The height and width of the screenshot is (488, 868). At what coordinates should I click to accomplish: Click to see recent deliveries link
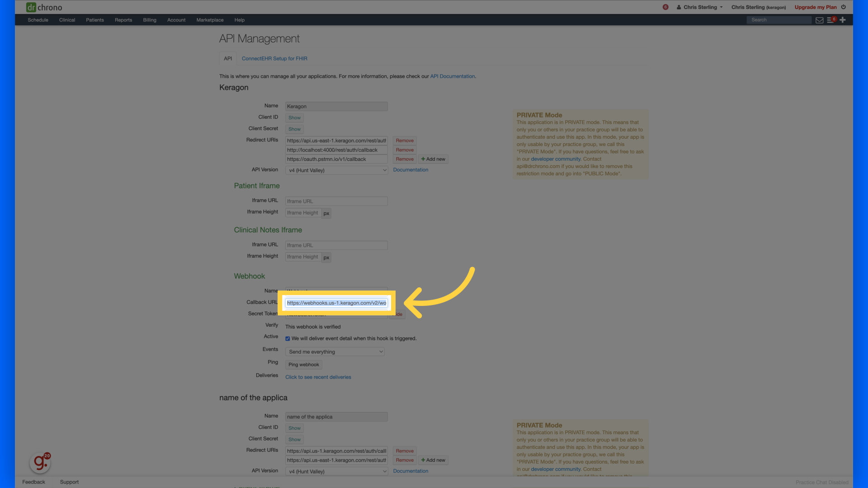click(x=318, y=377)
